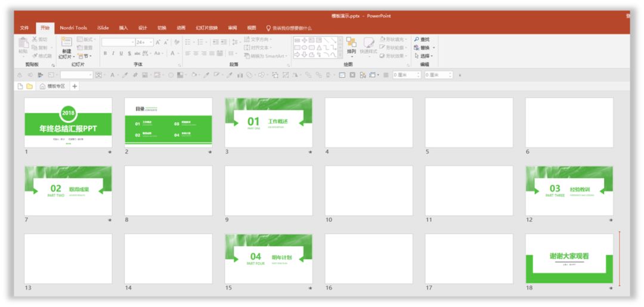The width and height of the screenshot is (644, 307).
Task: Insert numbered list icon
Action: (x=200, y=42)
